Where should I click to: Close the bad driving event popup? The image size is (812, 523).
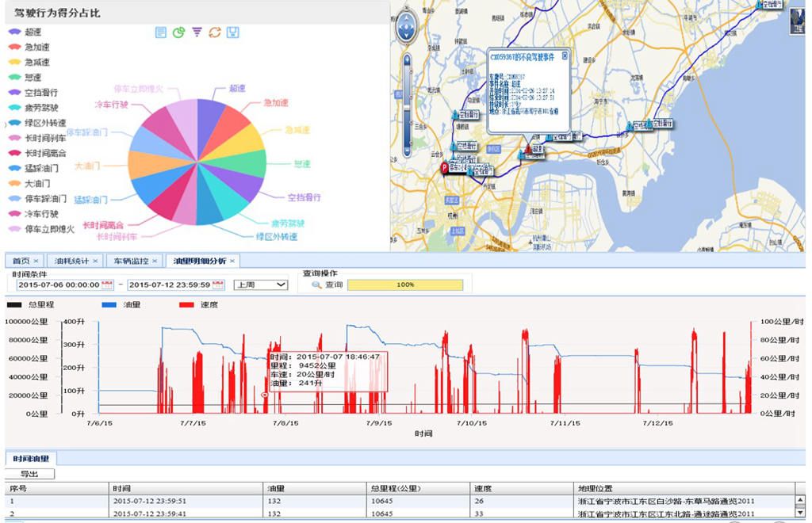click(x=564, y=56)
